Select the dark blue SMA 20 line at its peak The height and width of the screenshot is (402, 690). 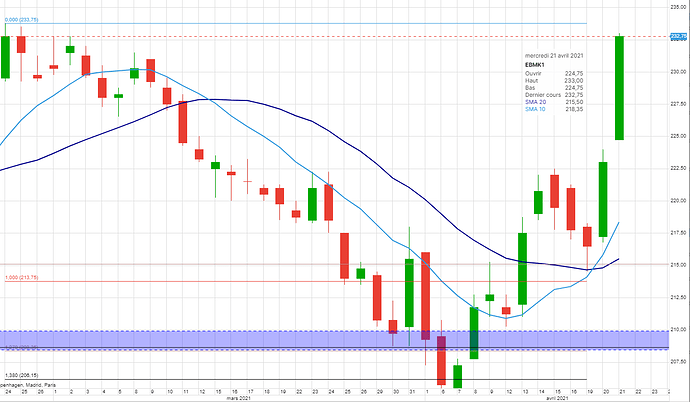click(208, 99)
